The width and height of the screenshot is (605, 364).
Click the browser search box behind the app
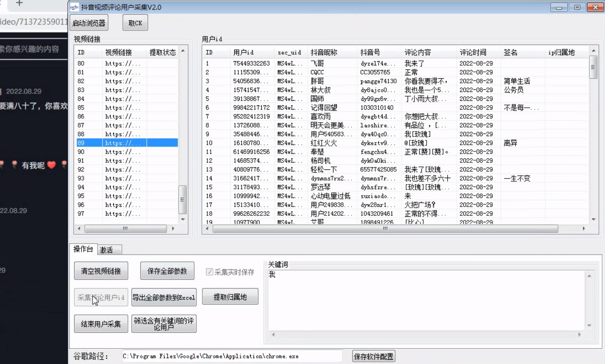(x=34, y=49)
